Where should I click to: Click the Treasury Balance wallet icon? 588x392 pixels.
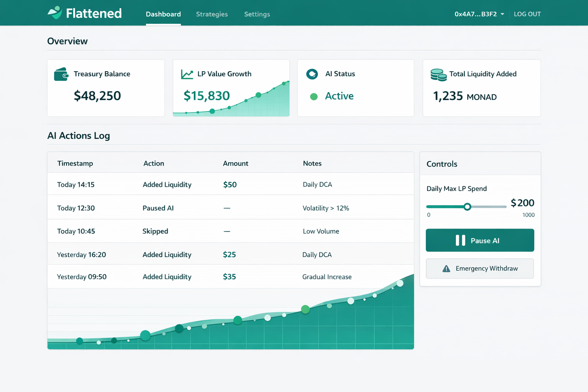pyautogui.click(x=61, y=74)
